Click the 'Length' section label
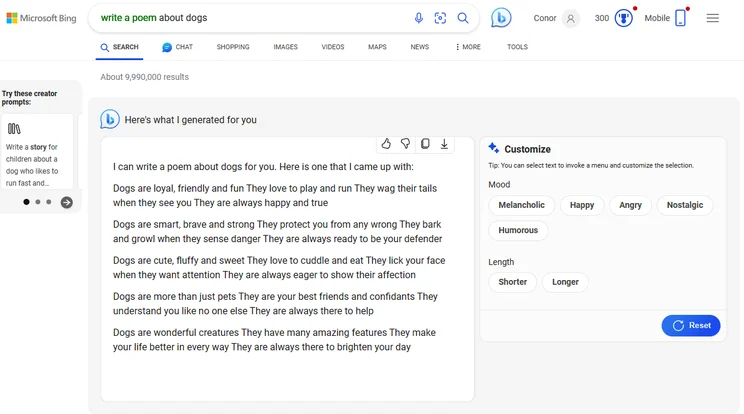 501,262
